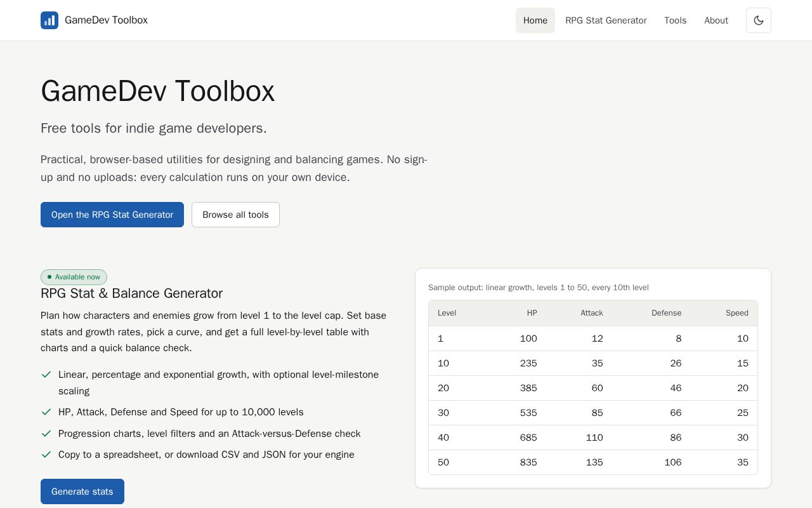Open the Tools navigation item
Viewport: 812px width, 508px height.
(676, 20)
